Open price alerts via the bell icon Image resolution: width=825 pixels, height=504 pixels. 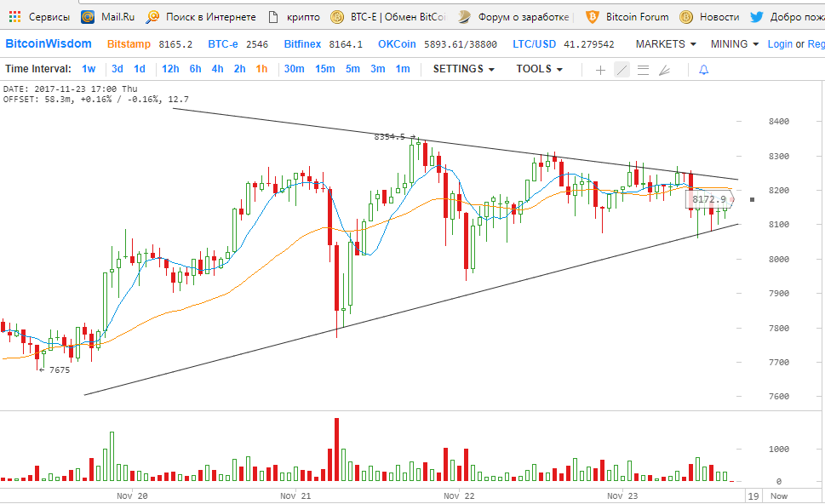pyautogui.click(x=703, y=70)
